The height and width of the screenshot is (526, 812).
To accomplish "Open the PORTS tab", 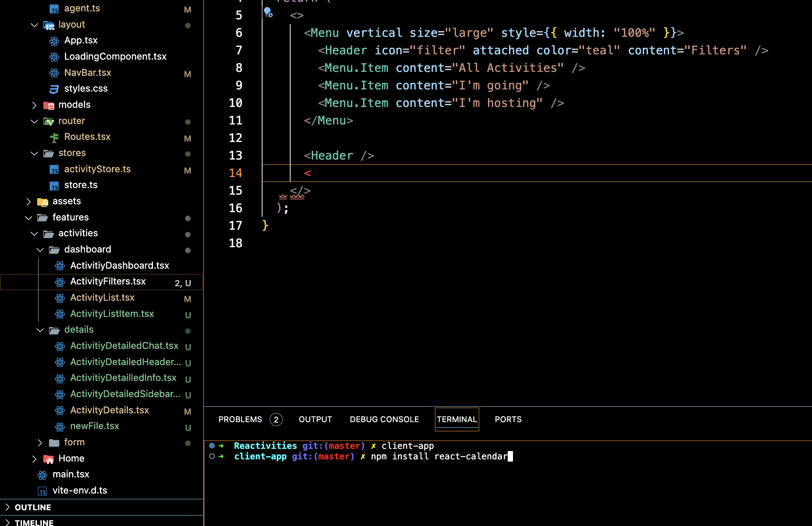I will [508, 419].
